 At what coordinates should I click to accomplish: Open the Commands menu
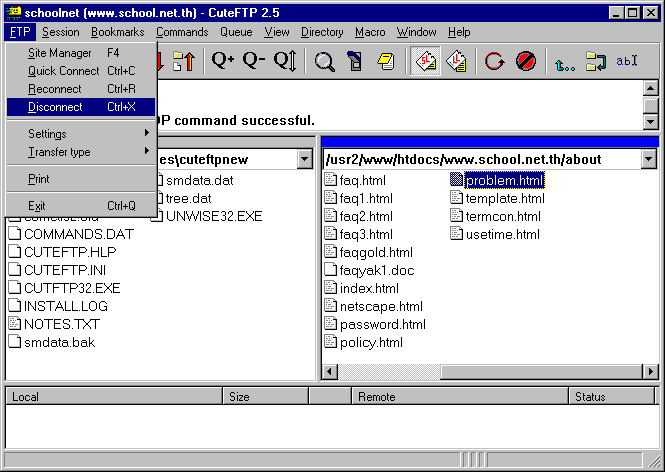click(x=182, y=32)
